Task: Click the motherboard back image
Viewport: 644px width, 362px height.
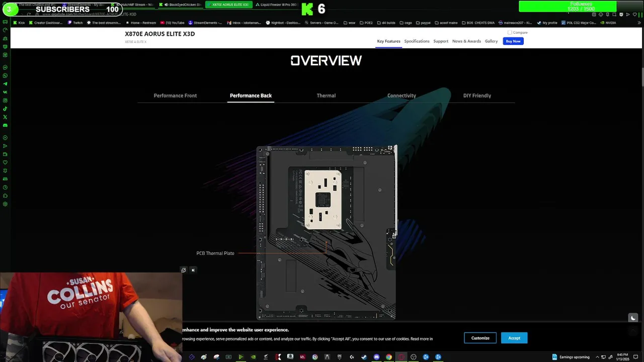Action: [327, 232]
